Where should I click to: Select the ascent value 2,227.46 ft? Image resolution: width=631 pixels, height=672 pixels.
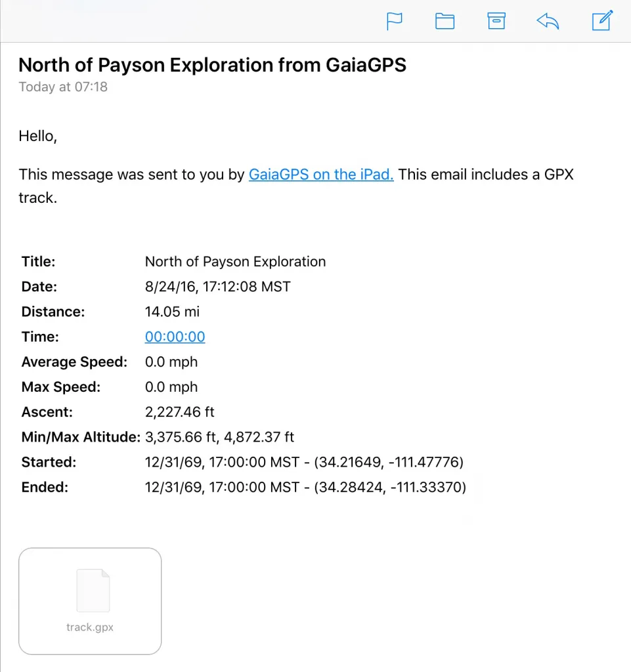point(180,412)
